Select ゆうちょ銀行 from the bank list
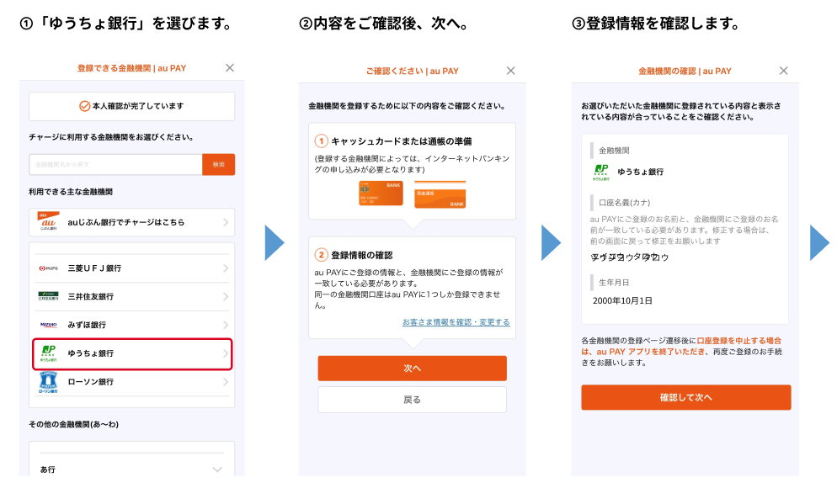Screen dimensions: 837x504 pos(132,353)
